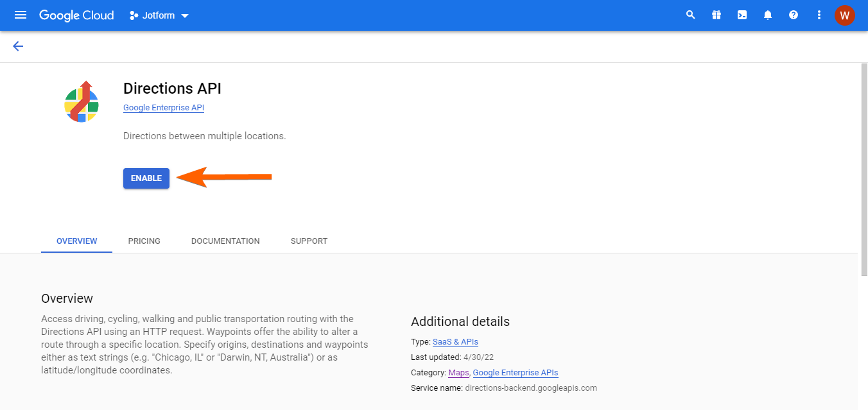This screenshot has height=410, width=868.
Task: Expand the Jotform project selector dropdown
Action: [159, 15]
